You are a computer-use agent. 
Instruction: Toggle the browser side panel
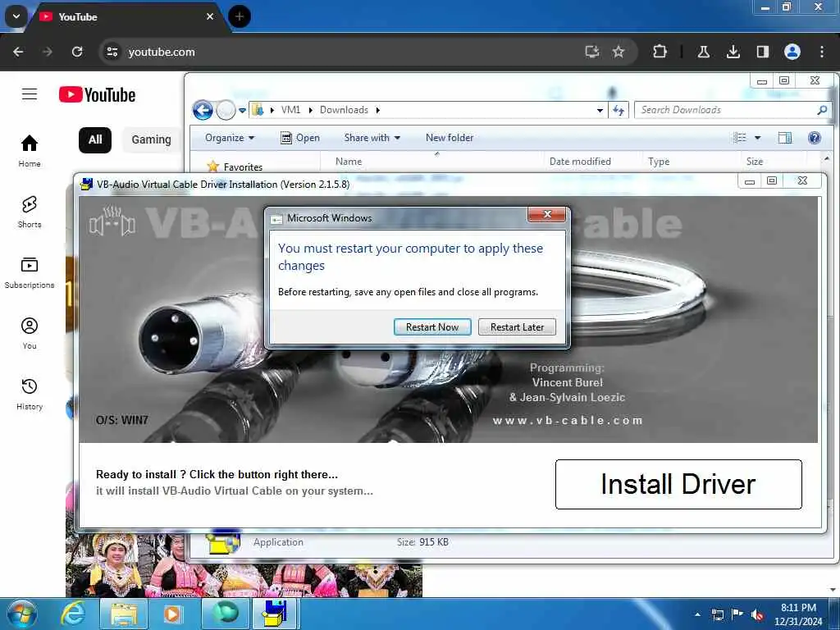(x=762, y=52)
